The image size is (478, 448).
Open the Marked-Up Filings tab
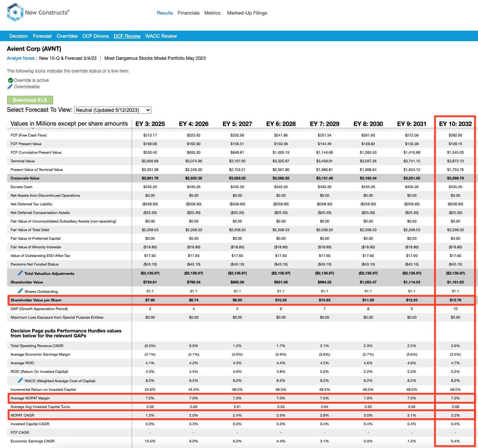click(247, 13)
